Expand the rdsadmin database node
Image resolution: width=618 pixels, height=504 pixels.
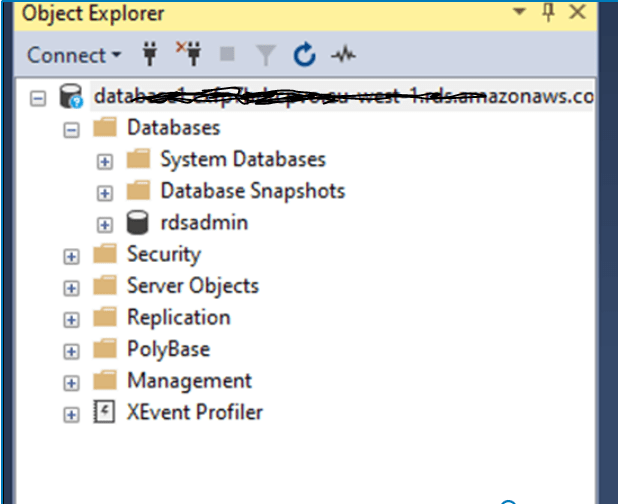(x=104, y=224)
